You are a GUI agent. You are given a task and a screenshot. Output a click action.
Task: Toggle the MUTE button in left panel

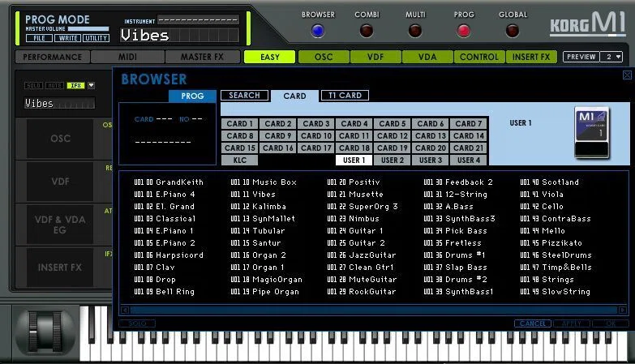point(54,85)
